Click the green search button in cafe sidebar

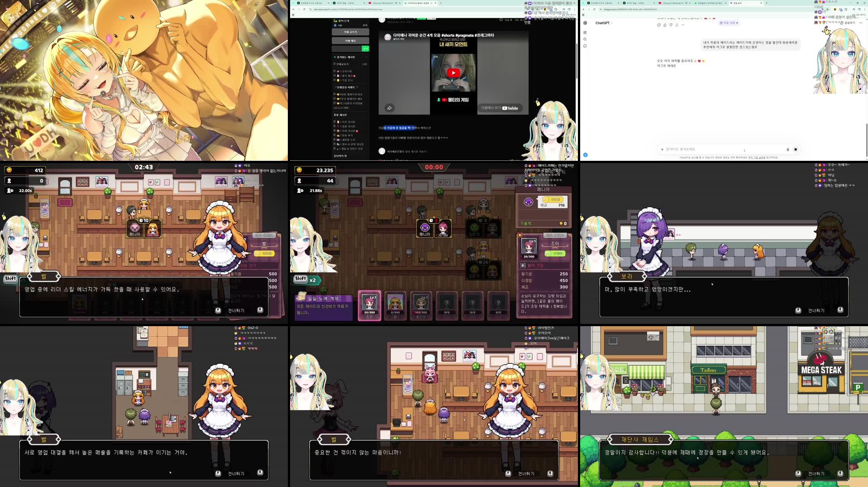click(x=365, y=48)
